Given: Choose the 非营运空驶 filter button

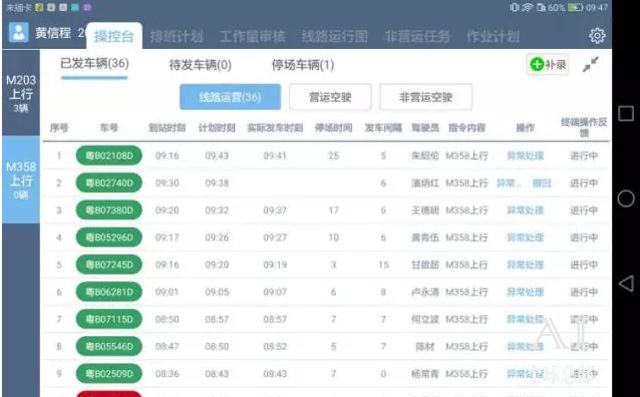Looking at the screenshot, I should [x=426, y=97].
